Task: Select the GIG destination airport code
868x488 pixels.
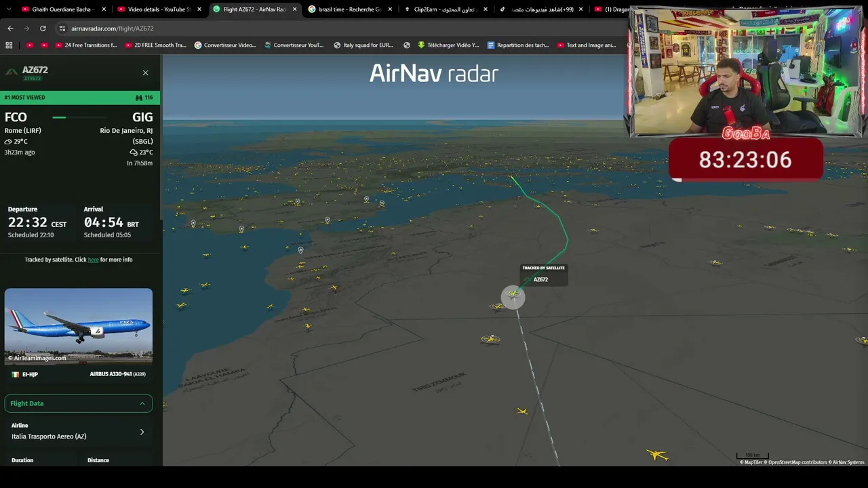Action: pyautogui.click(x=142, y=117)
